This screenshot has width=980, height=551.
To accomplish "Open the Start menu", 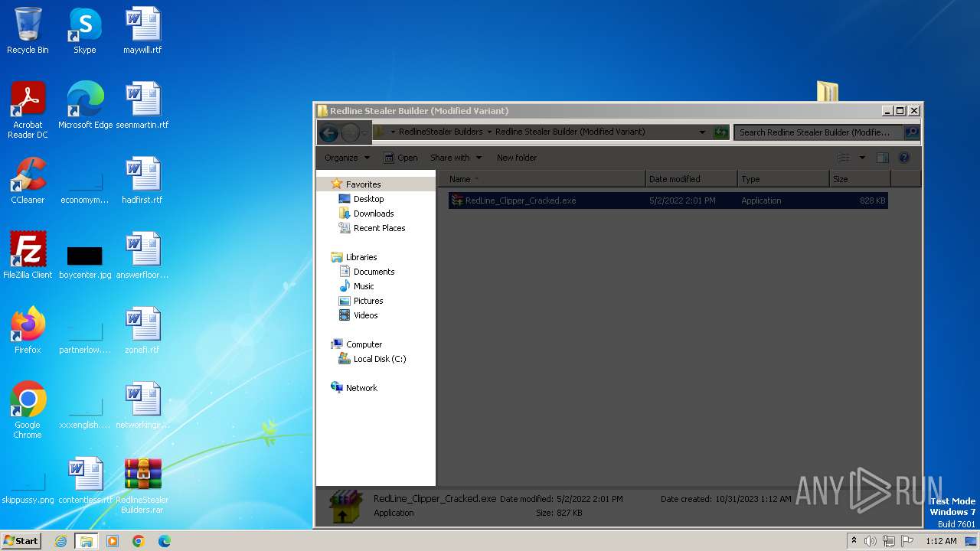I will tap(21, 541).
